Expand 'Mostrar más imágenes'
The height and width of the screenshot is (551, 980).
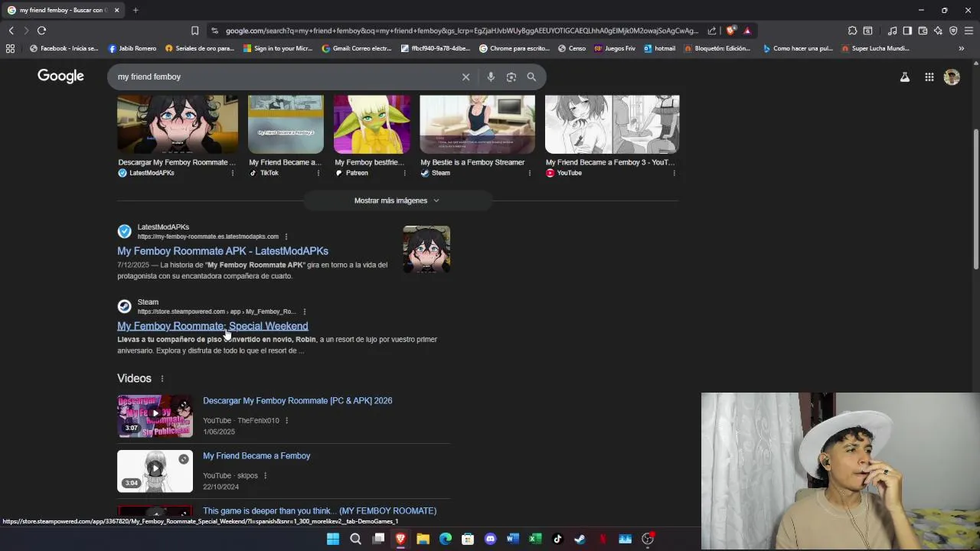397,201
